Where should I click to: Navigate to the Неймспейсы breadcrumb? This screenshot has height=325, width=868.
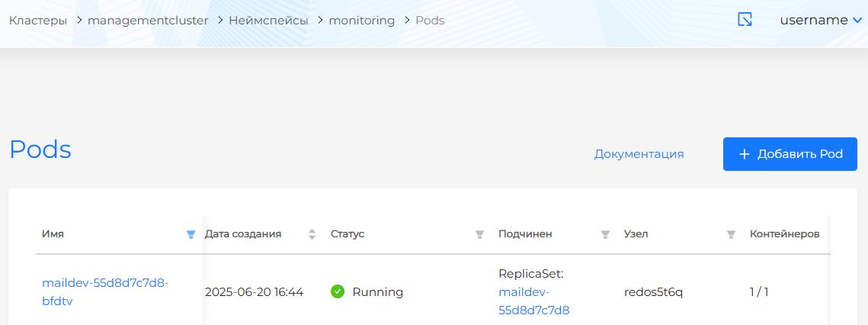coord(268,21)
